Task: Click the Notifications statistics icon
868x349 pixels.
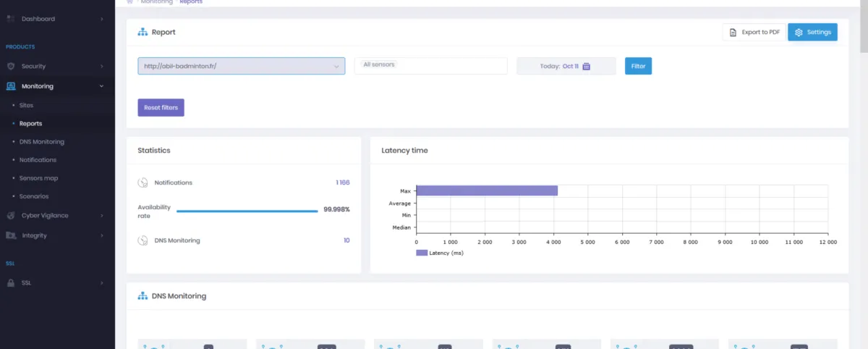Action: [143, 182]
